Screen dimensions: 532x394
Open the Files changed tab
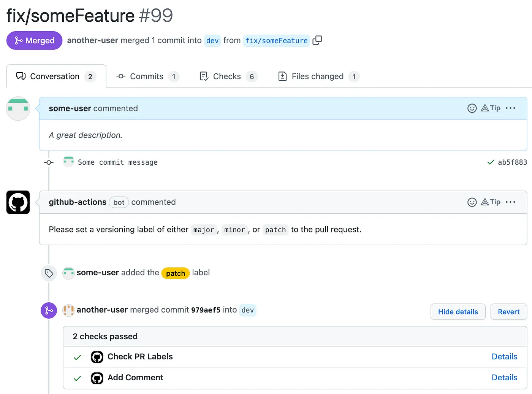click(318, 76)
